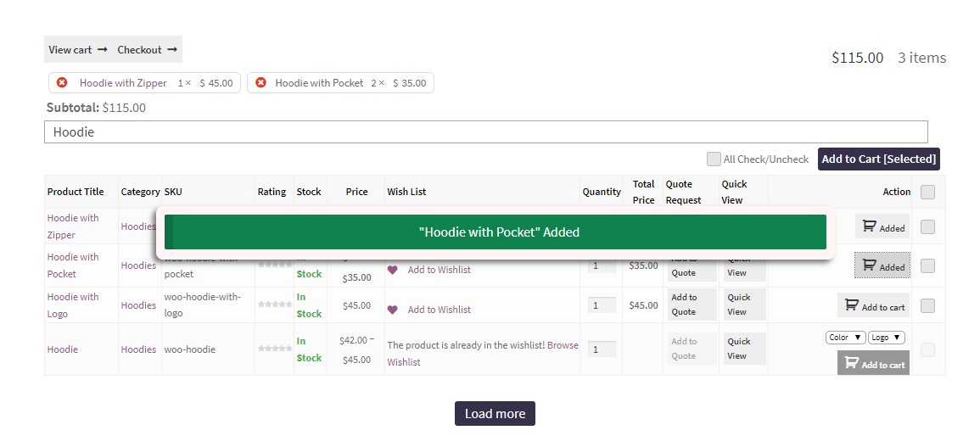Click Added cart icon for Hoodie with Pocket
This screenshot has width=980, height=447.
pos(869,265)
